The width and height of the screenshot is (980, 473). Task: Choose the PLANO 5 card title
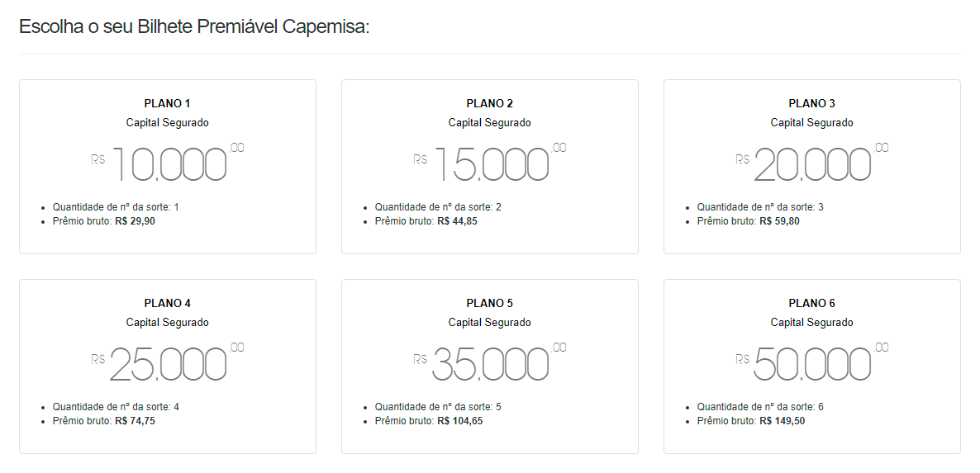point(489,303)
